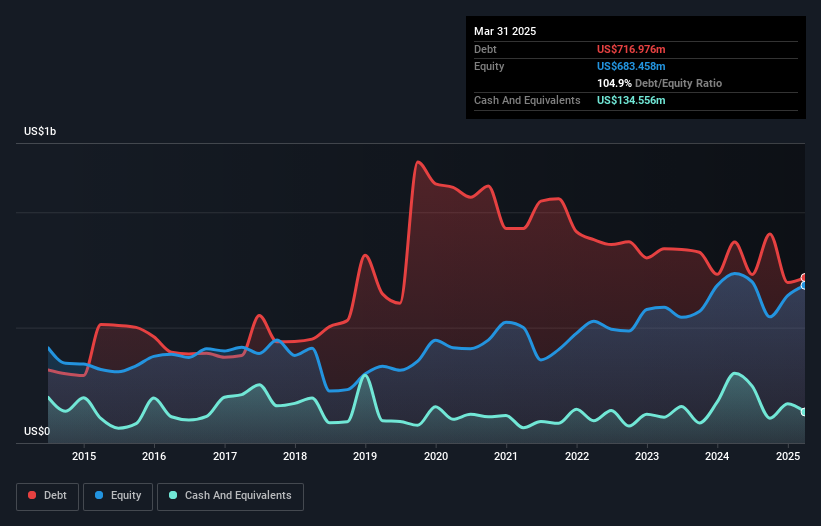The width and height of the screenshot is (821, 526).
Task: Click Cash And Equivalents label in tooltip
Action: point(527,100)
